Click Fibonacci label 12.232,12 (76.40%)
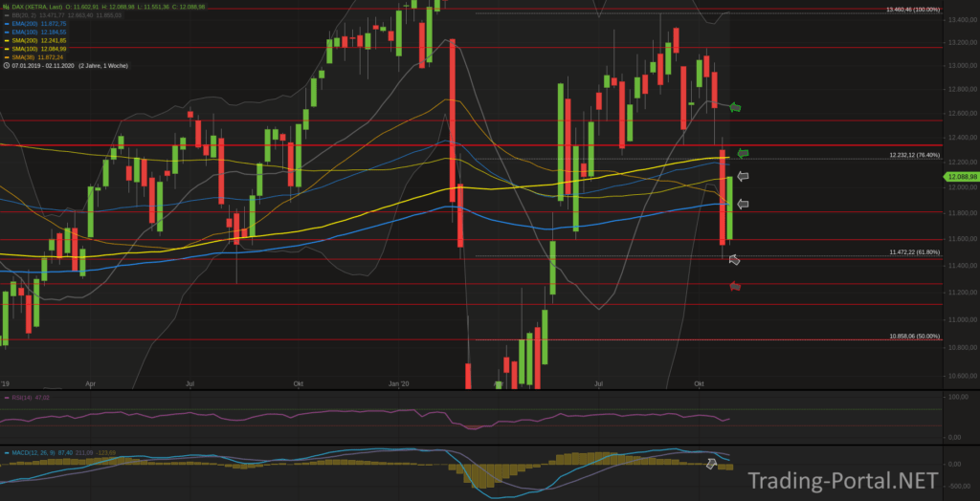This screenshot has width=980, height=501. coord(914,155)
